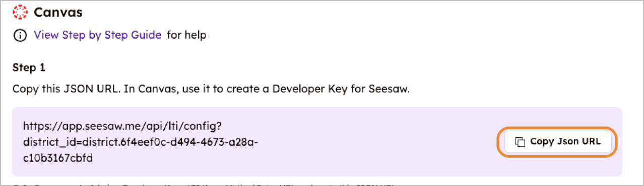Viewport: 644px width, 186px height.
Task: Select the Canvas heading text
Action: (x=58, y=12)
